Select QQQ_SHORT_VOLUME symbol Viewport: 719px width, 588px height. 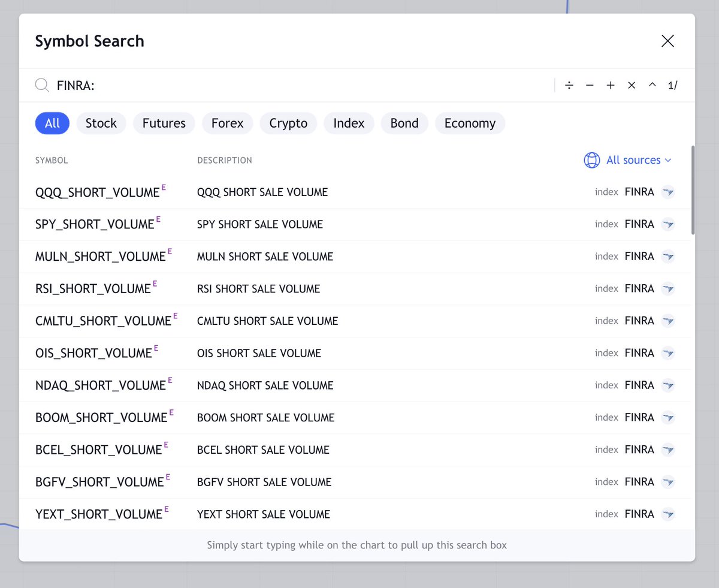pyautogui.click(x=97, y=192)
